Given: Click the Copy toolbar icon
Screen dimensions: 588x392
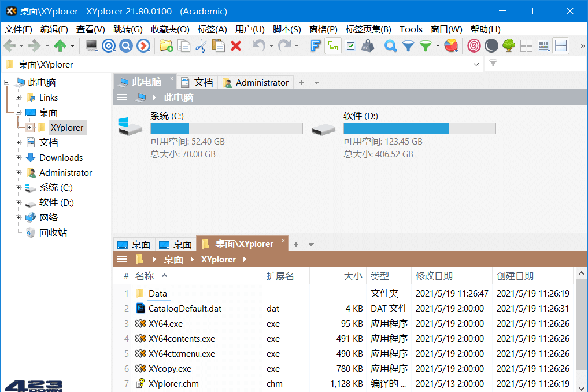Looking at the screenshot, I should coord(184,46).
